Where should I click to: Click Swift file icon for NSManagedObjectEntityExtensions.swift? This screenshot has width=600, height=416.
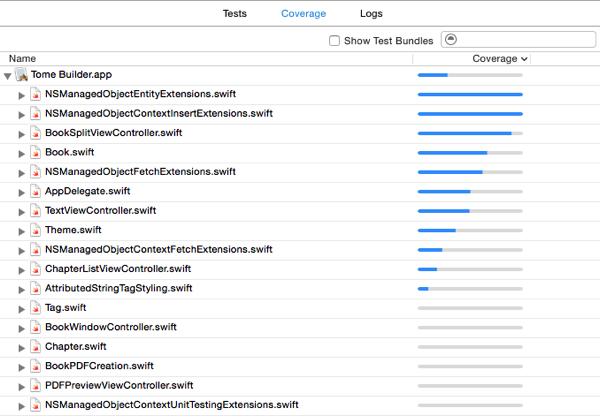36,94
